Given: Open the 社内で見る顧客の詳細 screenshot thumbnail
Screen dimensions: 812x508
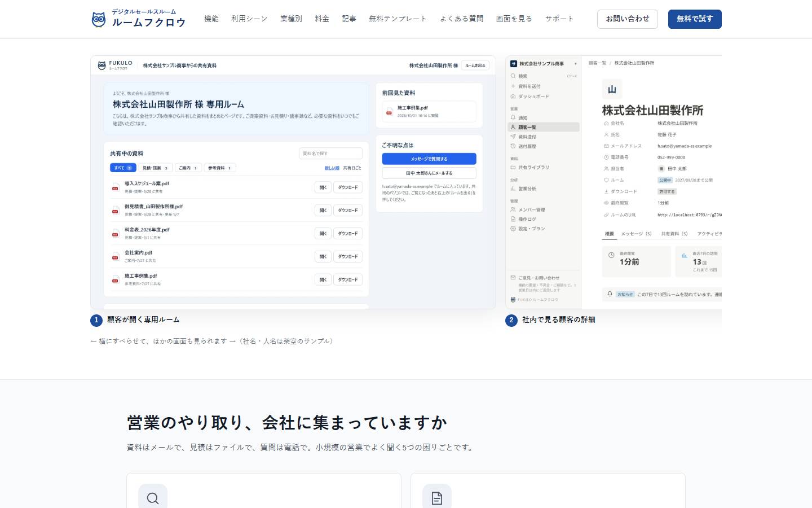Looking at the screenshot, I should 614,182.
